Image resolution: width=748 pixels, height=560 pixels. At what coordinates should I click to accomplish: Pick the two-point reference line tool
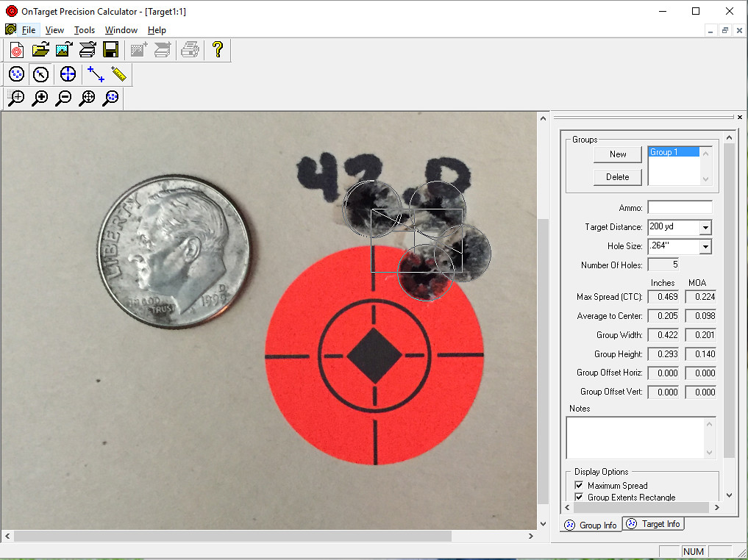(x=96, y=74)
